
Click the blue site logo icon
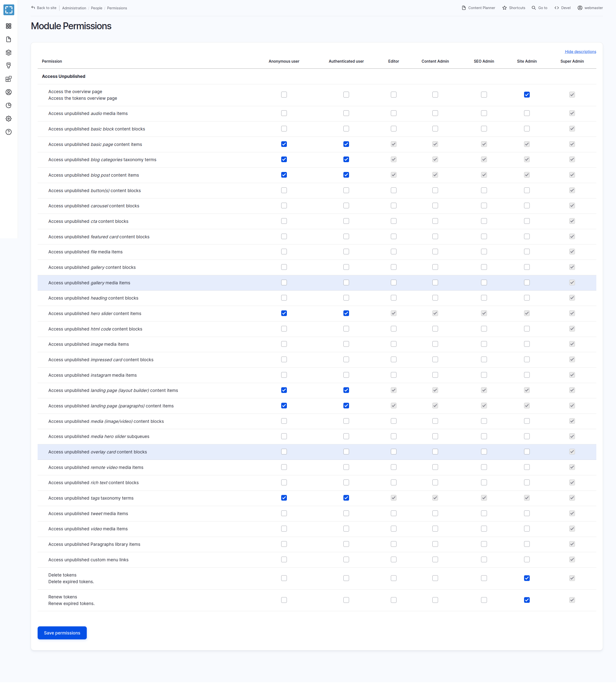click(9, 10)
